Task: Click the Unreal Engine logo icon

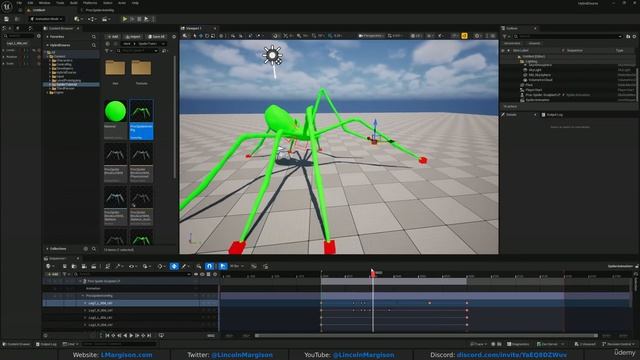Action: 7,6
